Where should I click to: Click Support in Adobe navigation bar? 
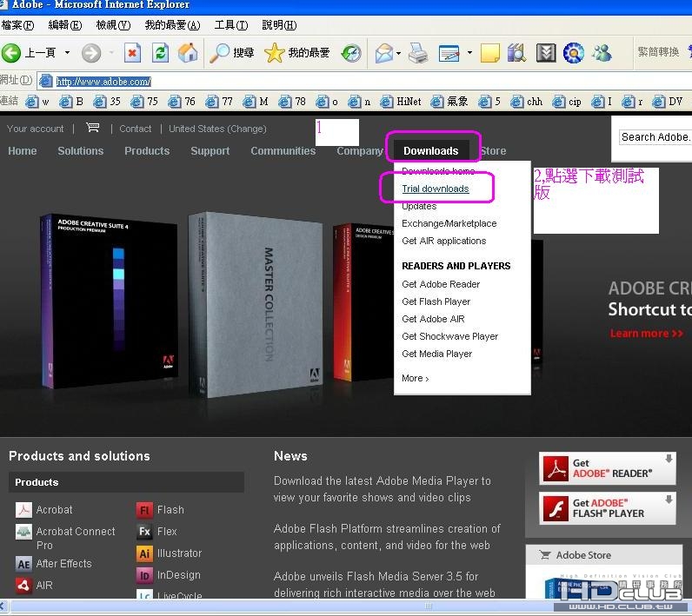pyautogui.click(x=210, y=151)
